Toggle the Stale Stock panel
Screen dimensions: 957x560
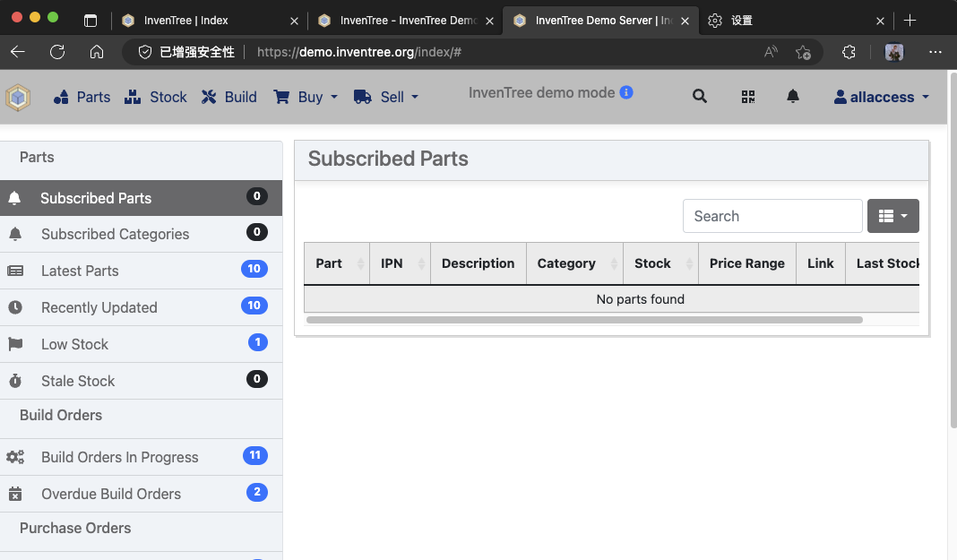point(78,381)
